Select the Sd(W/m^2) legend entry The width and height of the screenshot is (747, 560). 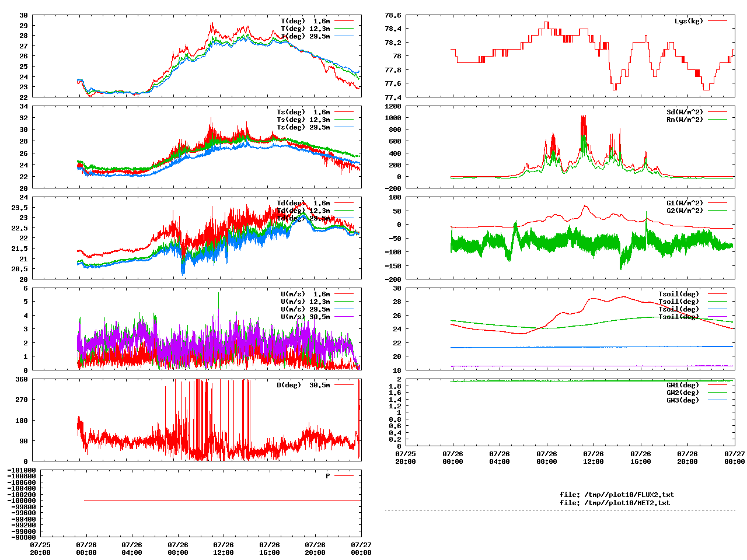coord(685,112)
